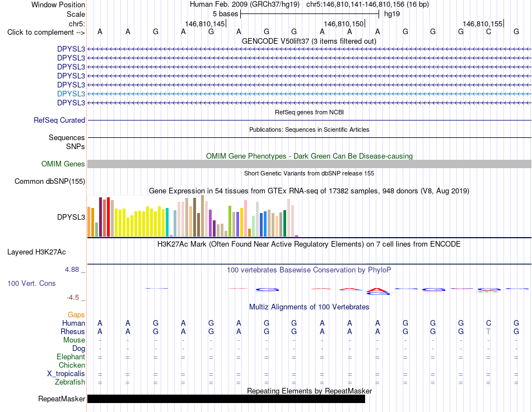Click 'Publications: Sequences in Scientific Articles' title
The image size is (532, 412).
(309, 129)
